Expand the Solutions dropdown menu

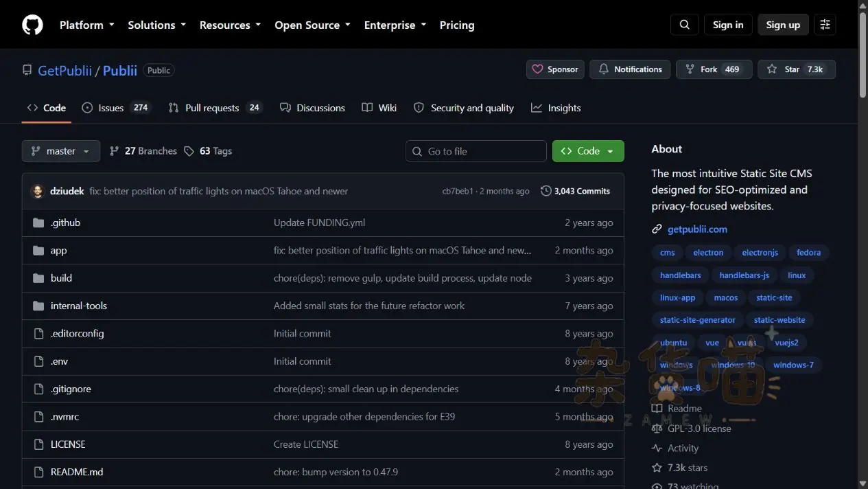coord(157,25)
